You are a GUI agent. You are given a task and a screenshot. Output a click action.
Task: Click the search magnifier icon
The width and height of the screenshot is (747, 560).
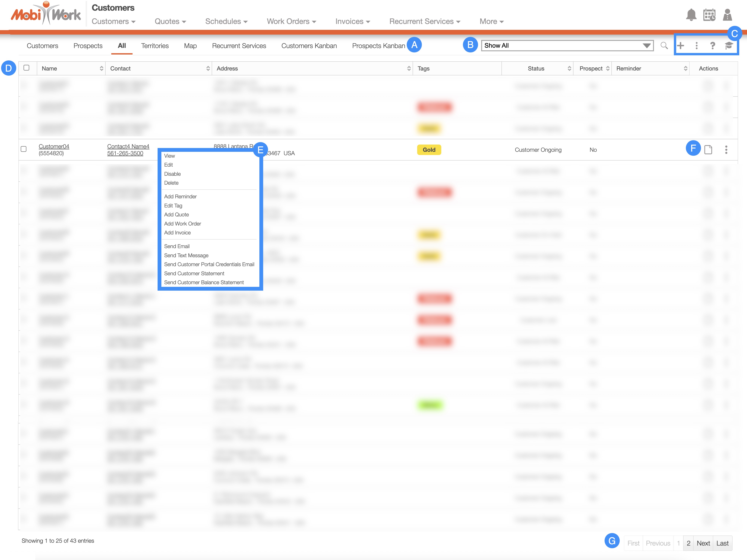(664, 46)
